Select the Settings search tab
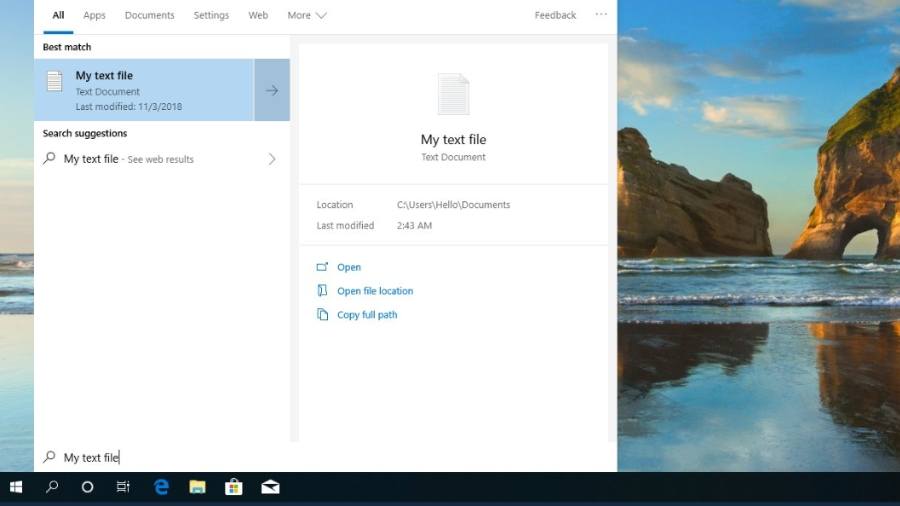 point(211,15)
